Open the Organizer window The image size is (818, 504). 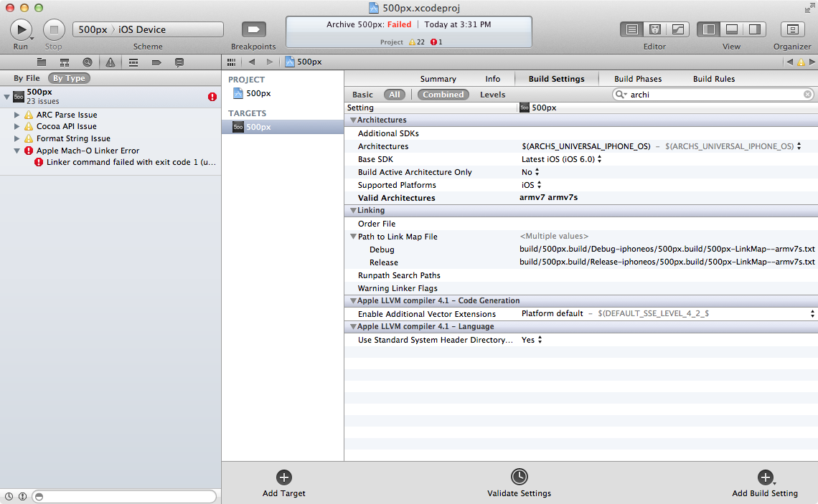pyautogui.click(x=792, y=29)
